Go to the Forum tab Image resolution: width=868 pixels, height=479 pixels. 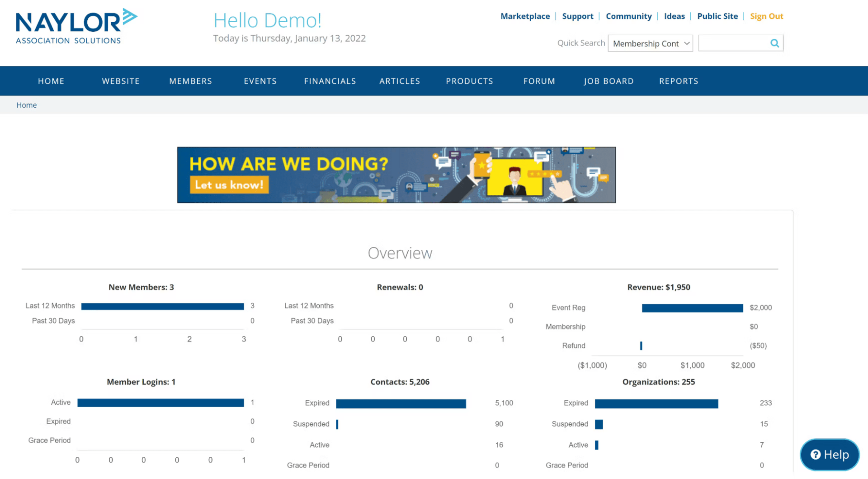539,81
